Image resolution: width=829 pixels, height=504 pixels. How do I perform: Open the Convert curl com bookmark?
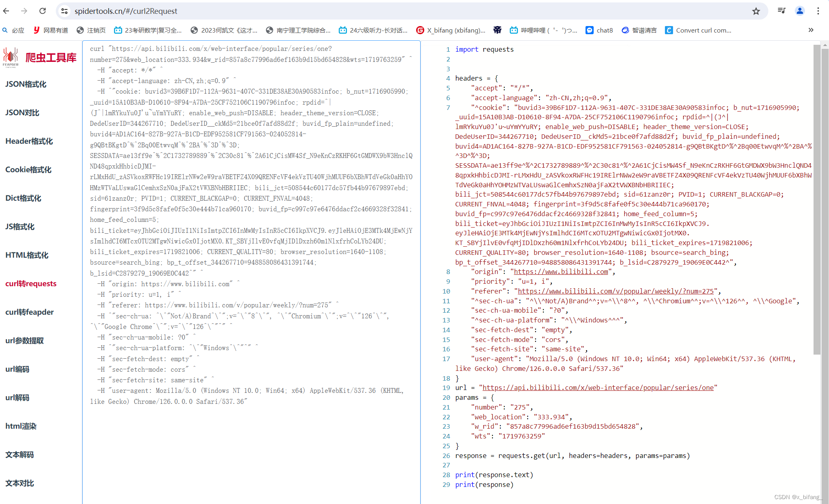[698, 30]
